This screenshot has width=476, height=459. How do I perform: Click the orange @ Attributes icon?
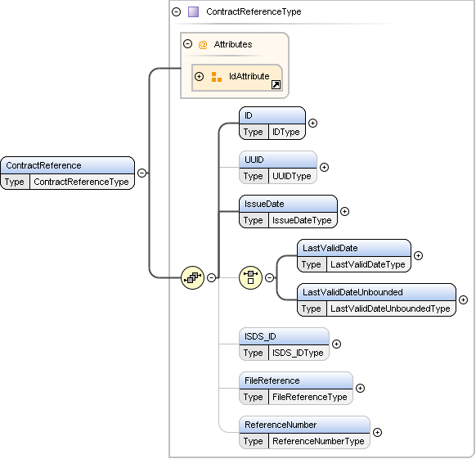[203, 45]
